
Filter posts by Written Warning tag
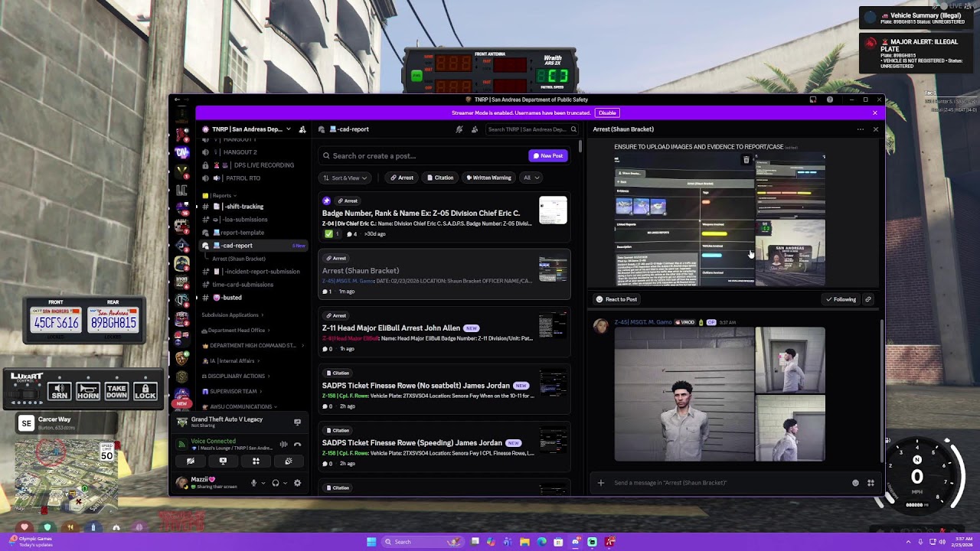point(488,178)
